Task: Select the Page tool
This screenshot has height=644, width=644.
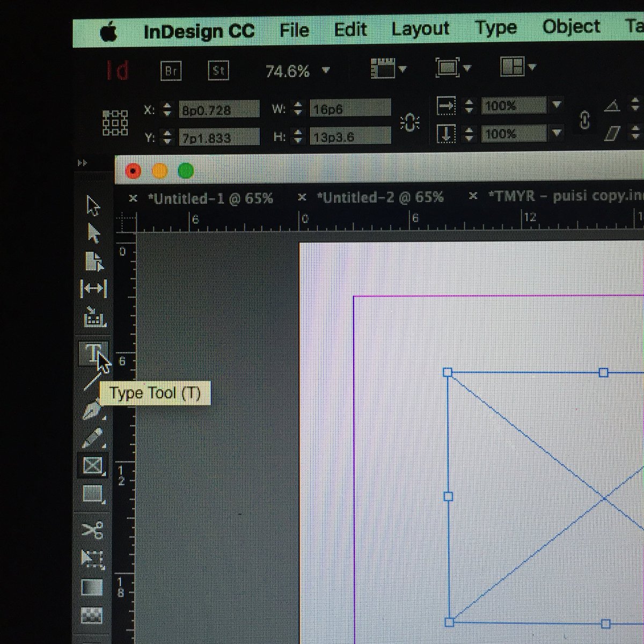Action: pyautogui.click(x=94, y=262)
